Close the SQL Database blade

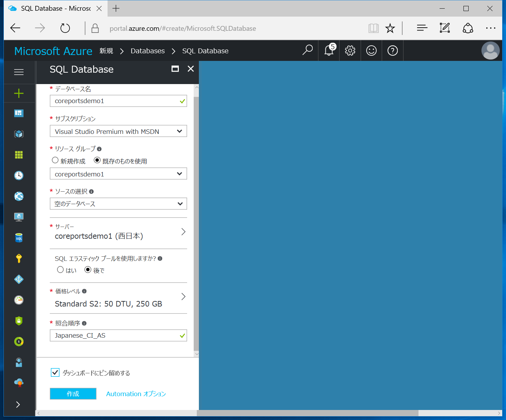(x=191, y=69)
